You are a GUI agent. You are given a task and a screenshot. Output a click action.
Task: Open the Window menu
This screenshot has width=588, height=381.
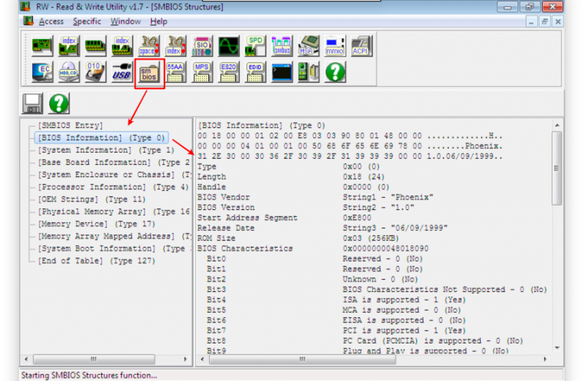[125, 21]
